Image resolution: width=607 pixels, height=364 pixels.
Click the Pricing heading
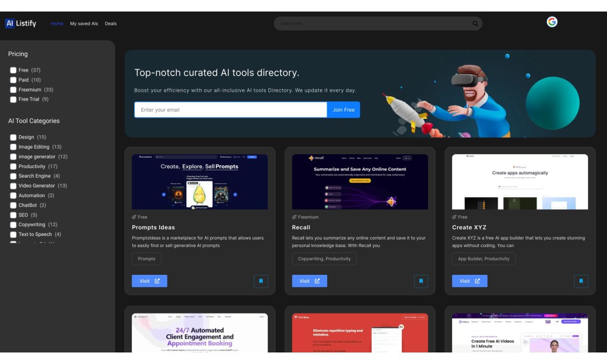point(18,54)
